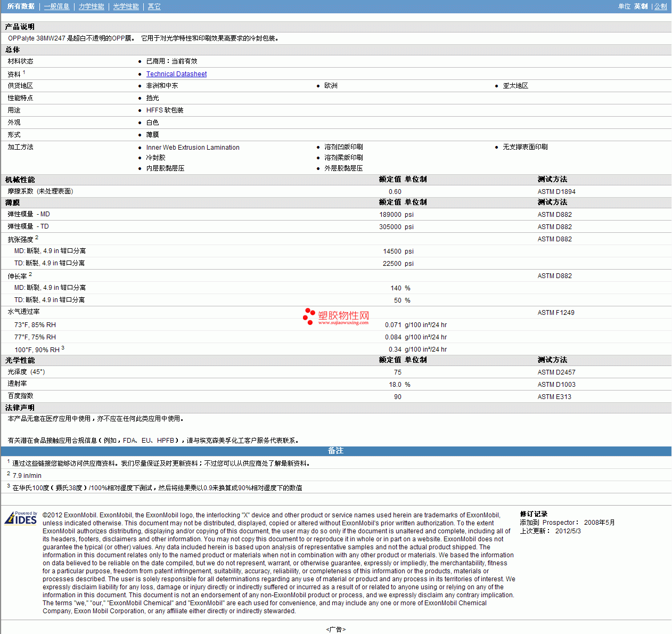672x634 pixels.
Task: Click footnote marker 3 beside 100°F, 90% RH
Action: [63, 347]
